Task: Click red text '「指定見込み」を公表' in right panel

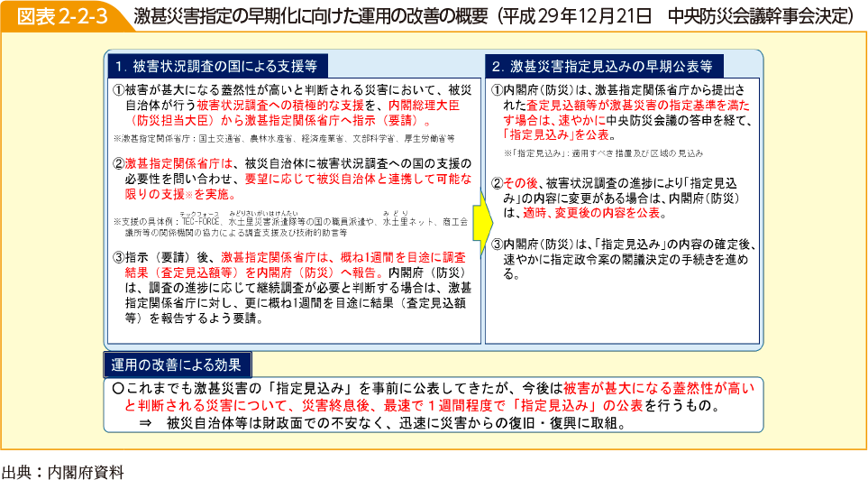Action: pyautogui.click(x=555, y=134)
